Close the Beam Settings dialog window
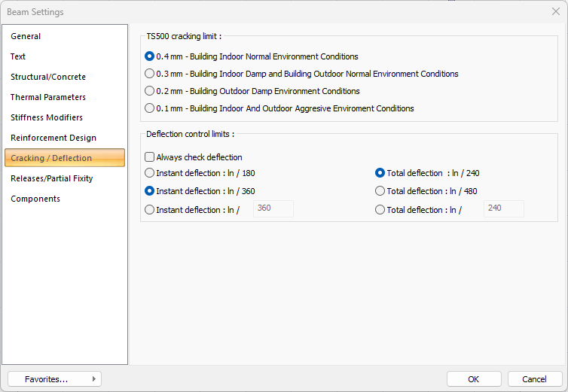The image size is (568, 392). point(555,11)
